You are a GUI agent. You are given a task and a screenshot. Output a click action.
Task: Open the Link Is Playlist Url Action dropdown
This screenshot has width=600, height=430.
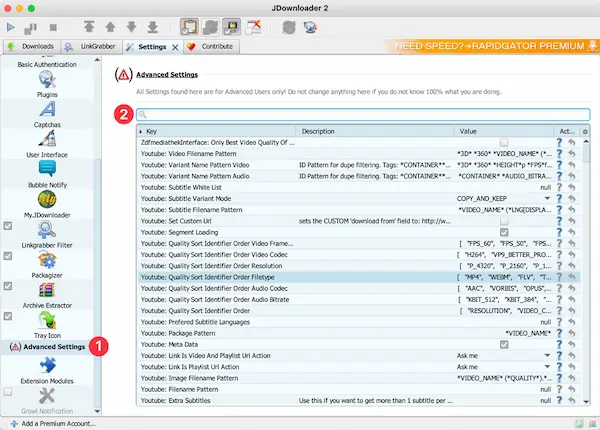point(547,366)
